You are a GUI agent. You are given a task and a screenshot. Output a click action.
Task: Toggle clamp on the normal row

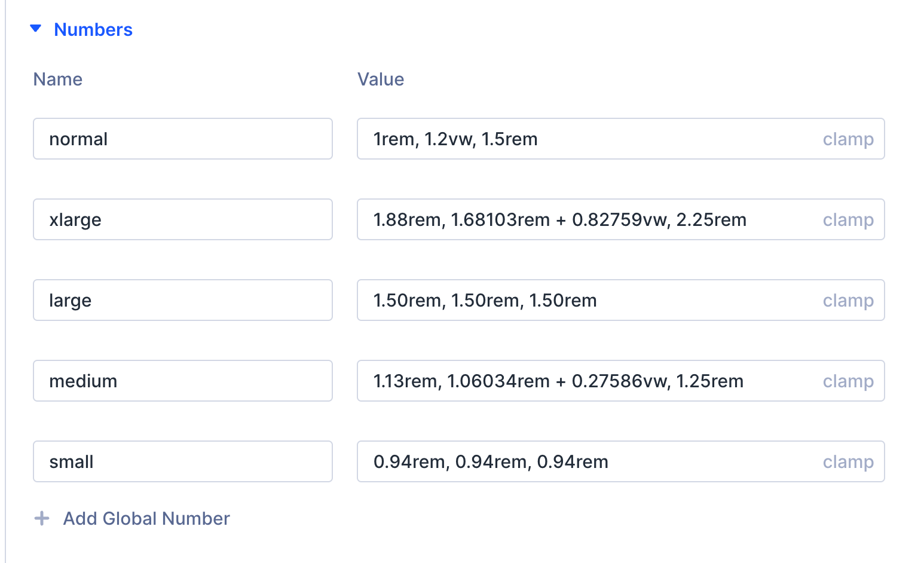[x=848, y=139]
